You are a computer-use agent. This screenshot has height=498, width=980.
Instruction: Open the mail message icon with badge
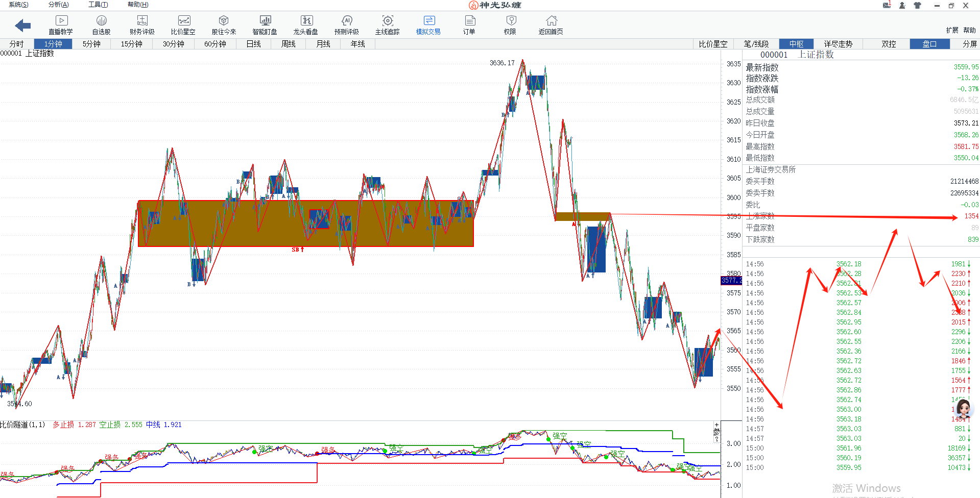(887, 5)
